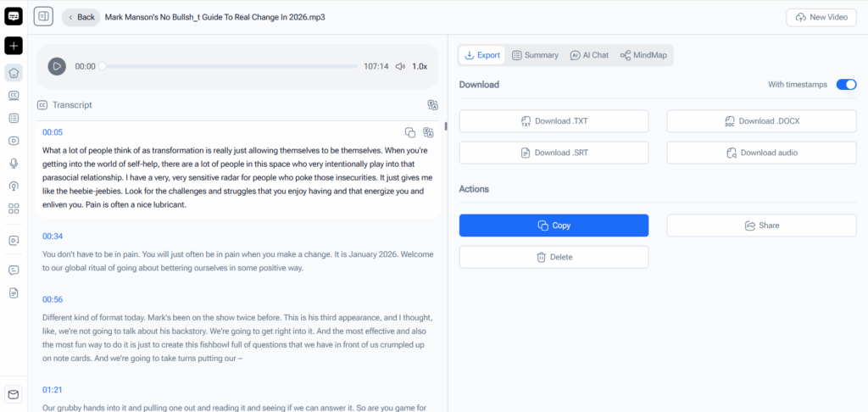Click the audio progress slider handle
868x412 pixels.
tap(102, 66)
